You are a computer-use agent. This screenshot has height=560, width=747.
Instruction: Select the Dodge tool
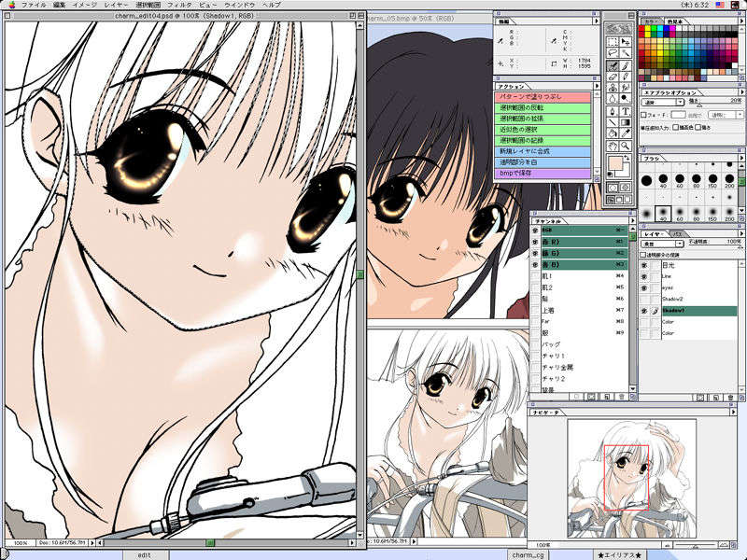(626, 99)
